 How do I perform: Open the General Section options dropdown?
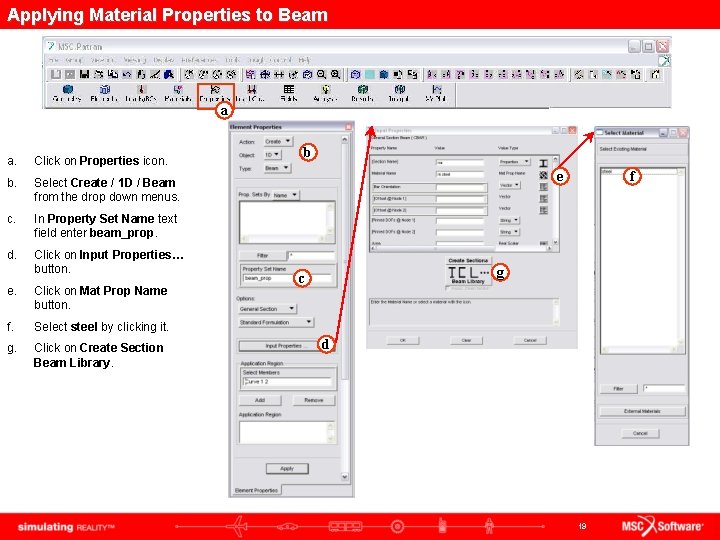pos(267,309)
